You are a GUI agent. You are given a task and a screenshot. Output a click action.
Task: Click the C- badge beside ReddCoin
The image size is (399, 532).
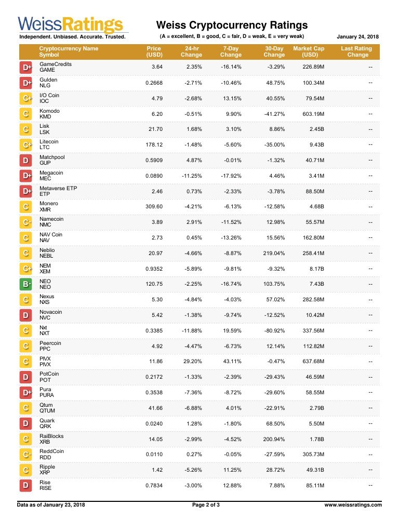pos(26,455)
